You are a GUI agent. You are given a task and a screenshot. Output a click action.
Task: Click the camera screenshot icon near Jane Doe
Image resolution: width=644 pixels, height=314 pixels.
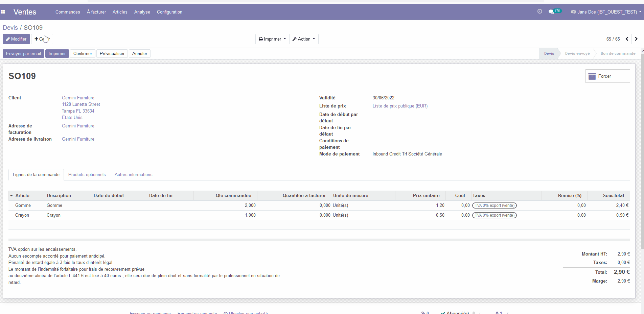pos(573,12)
